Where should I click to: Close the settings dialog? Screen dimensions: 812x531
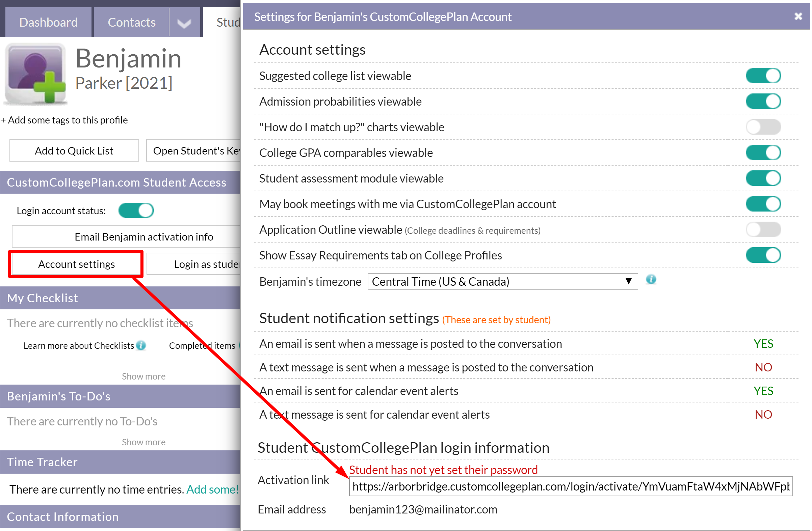click(798, 16)
